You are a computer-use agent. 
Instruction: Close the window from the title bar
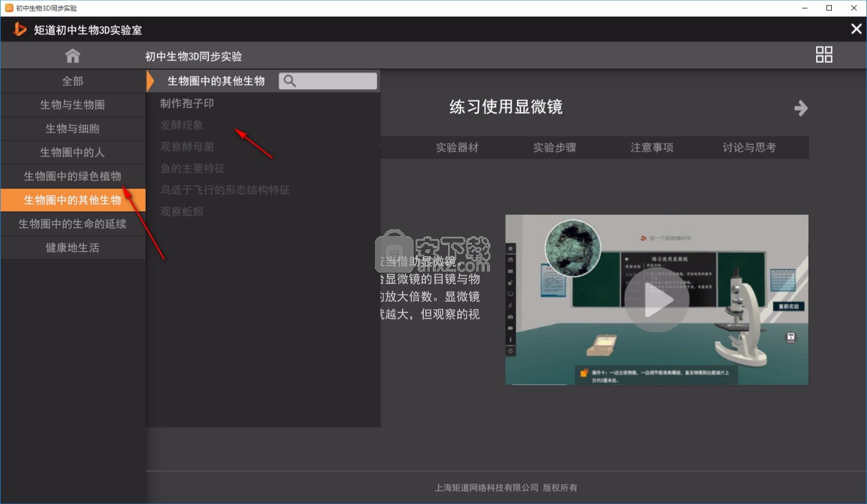[854, 8]
